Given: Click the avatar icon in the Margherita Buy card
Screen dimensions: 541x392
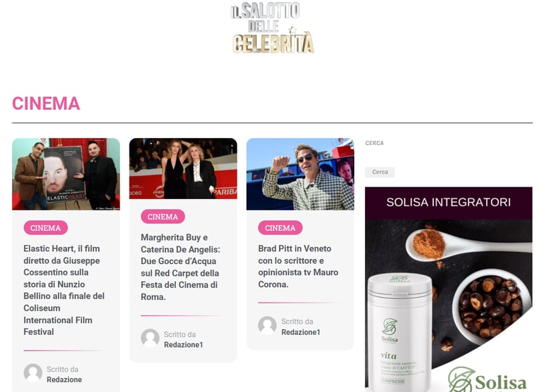Looking at the screenshot, I should [150, 338].
